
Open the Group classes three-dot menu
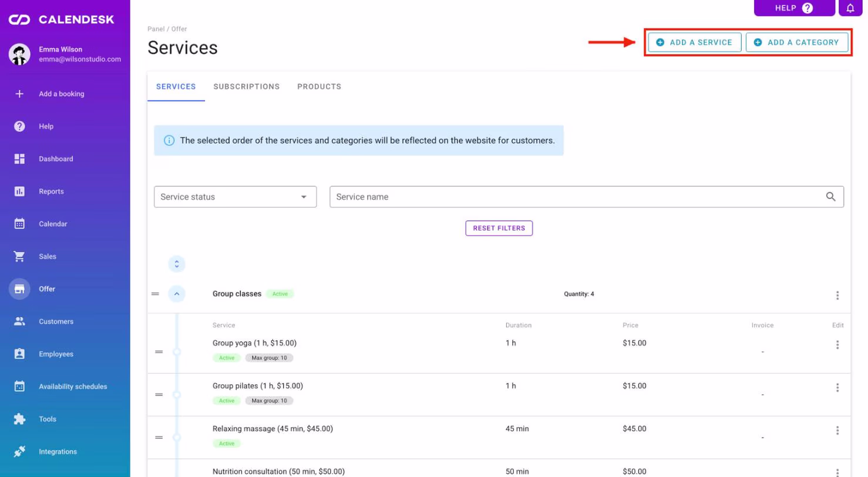[837, 295]
